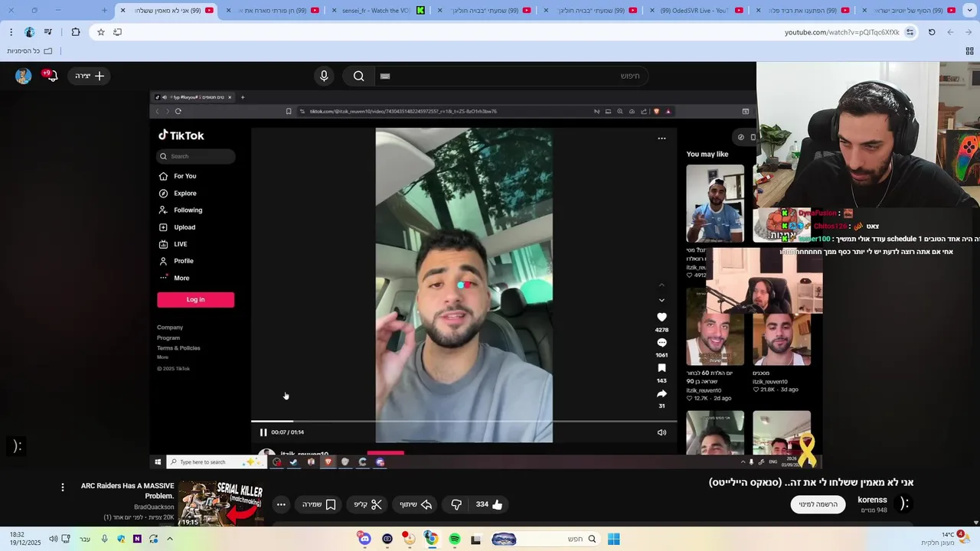Image resolution: width=980 pixels, height=551 pixels.
Task: Open the taskbar volume speaker icon
Action: pyautogui.click(x=53, y=539)
